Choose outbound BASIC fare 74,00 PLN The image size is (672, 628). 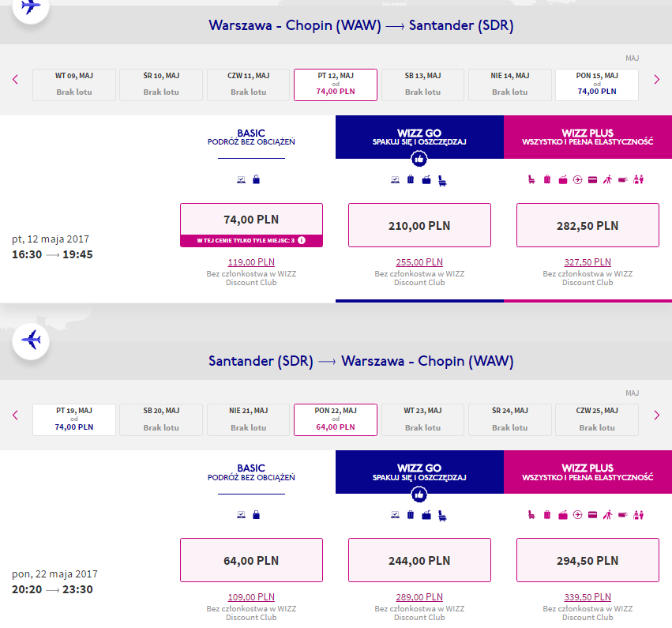[251, 220]
